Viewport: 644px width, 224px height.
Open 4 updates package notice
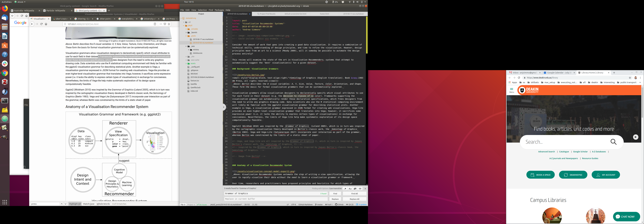(x=361, y=204)
